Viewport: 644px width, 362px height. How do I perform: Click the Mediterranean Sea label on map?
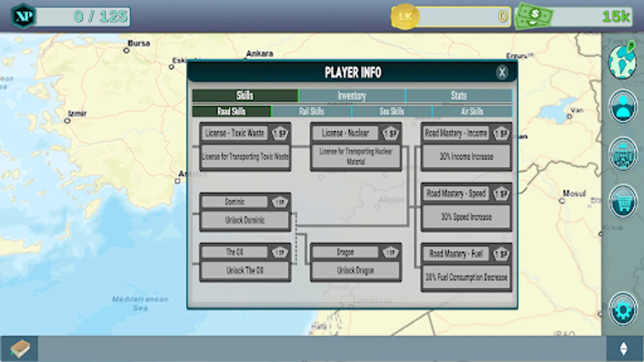[140, 304]
